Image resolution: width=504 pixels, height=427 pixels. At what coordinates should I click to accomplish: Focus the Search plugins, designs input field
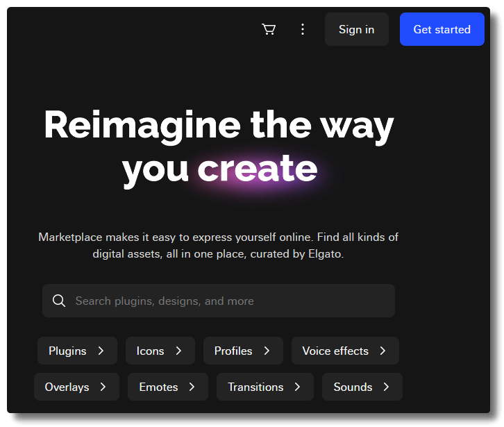click(219, 301)
